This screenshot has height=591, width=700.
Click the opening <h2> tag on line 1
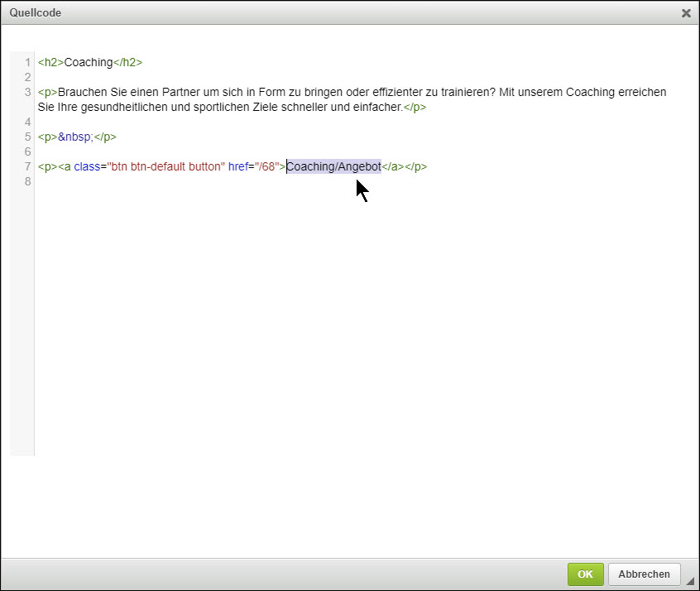[x=51, y=62]
